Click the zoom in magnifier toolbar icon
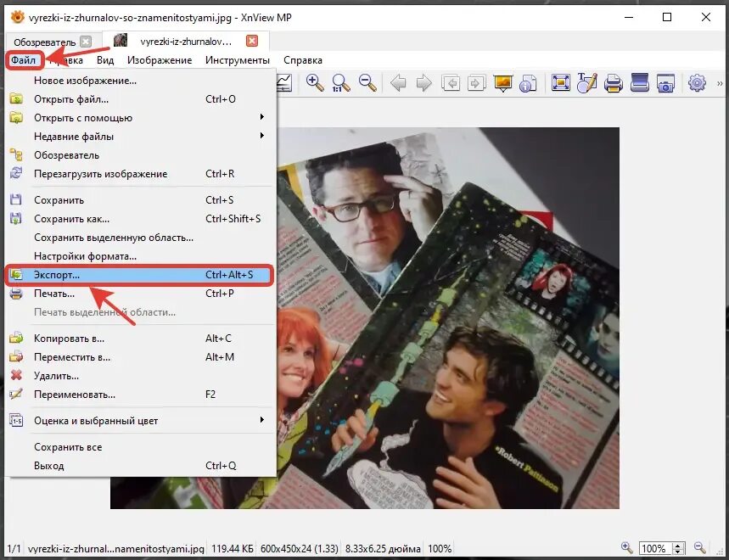The height and width of the screenshot is (560, 729). coord(315,83)
